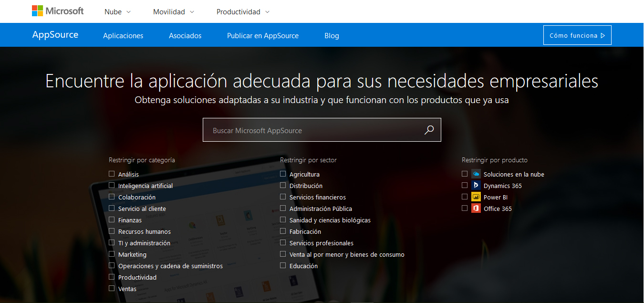The height and width of the screenshot is (303, 644).
Task: Open the Movilidad dropdown menu
Action: (174, 11)
